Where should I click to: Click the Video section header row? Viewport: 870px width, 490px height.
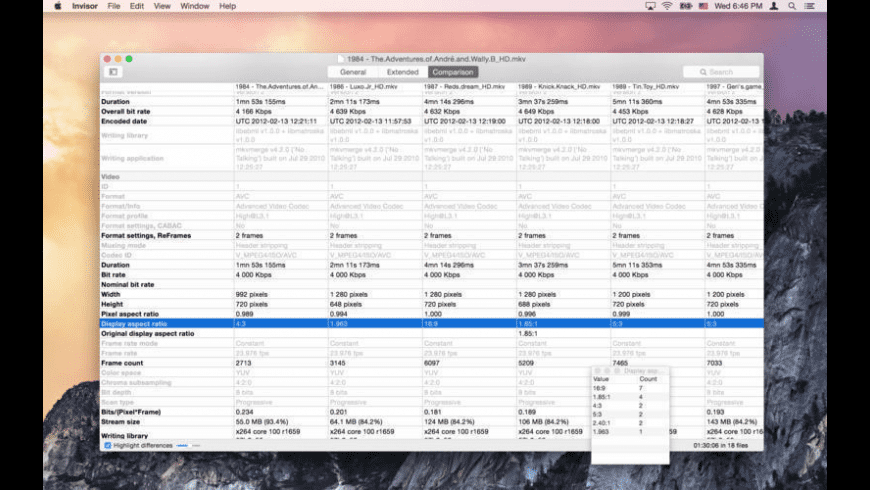432,176
